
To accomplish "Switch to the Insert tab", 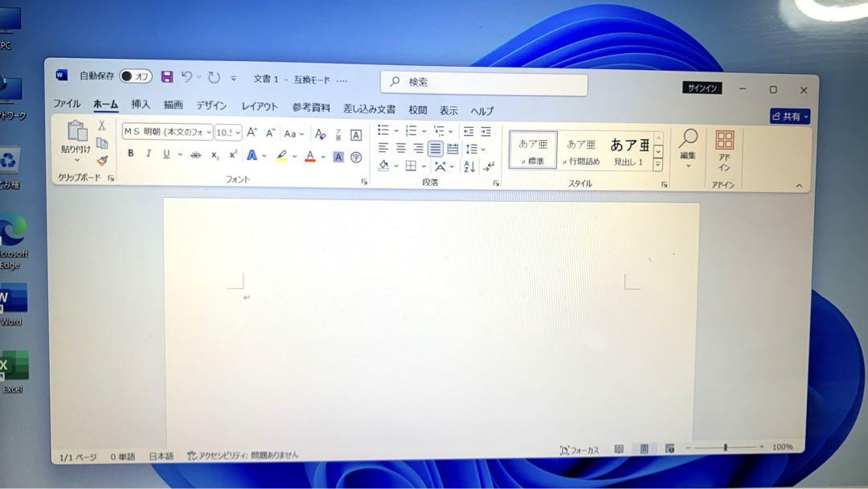I will (141, 104).
